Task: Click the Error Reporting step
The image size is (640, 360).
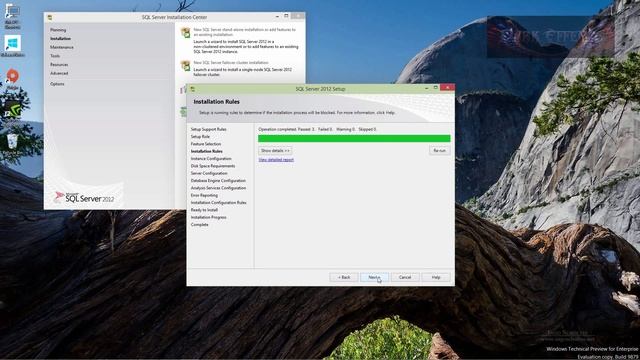Action: tap(204, 196)
